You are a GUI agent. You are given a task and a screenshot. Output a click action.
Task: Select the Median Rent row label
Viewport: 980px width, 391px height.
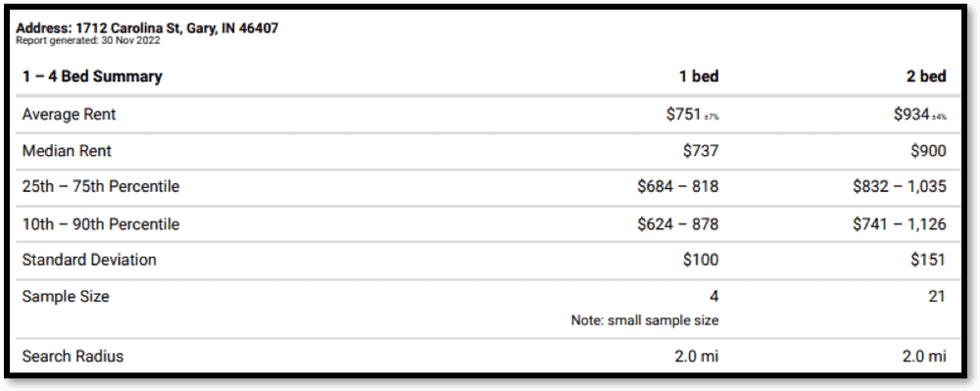pos(67,151)
